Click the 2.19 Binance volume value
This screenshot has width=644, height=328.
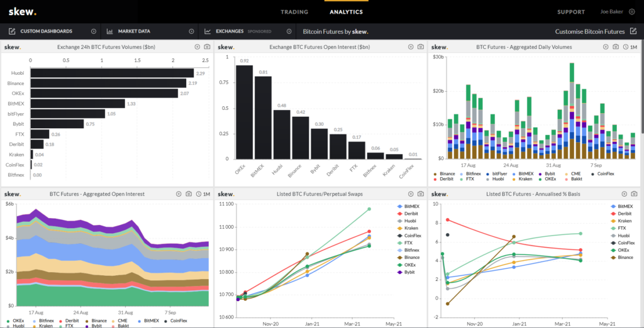coord(193,84)
